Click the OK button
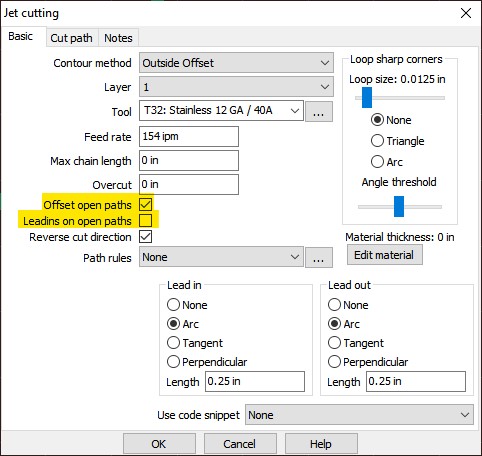This screenshot has width=482, height=456. tap(159, 444)
